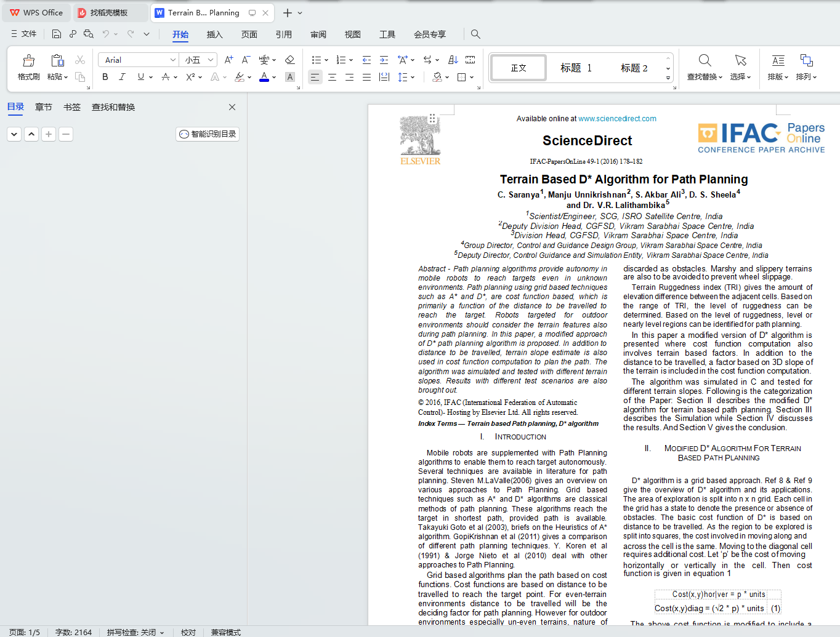Expand the styles gallery list
The height and width of the screenshot is (637, 840).
(x=668, y=78)
